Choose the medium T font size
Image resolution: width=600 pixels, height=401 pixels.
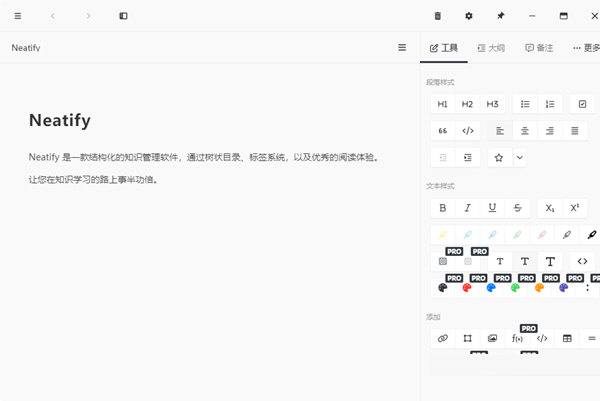[x=525, y=261]
